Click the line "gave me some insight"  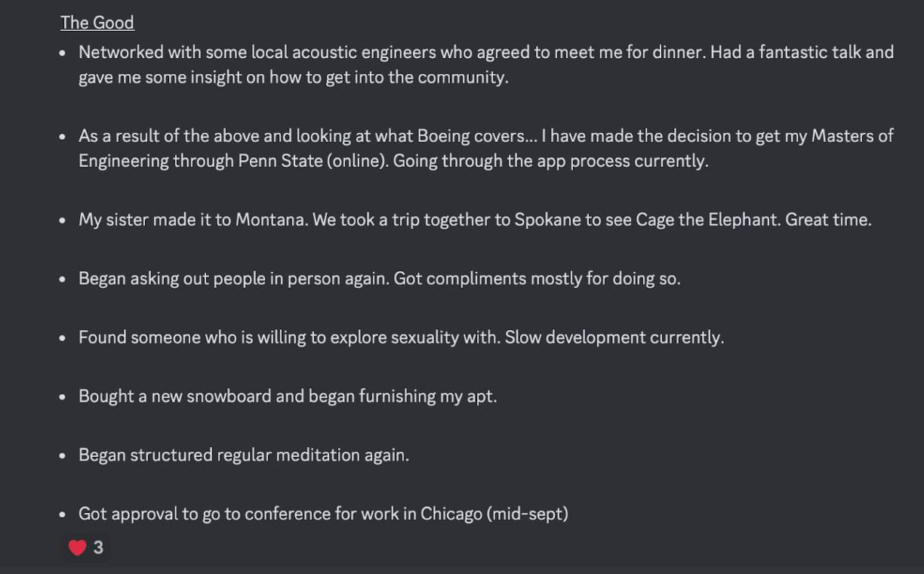[x=293, y=77]
